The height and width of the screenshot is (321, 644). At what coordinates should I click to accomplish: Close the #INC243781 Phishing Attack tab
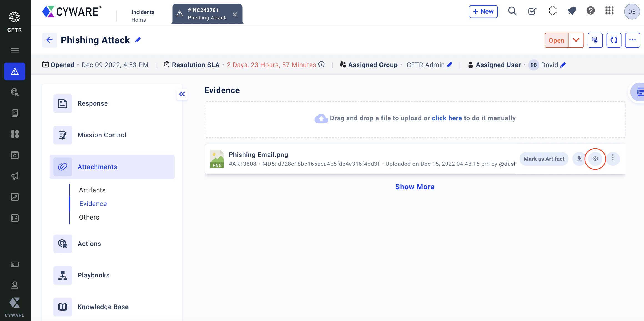point(235,14)
